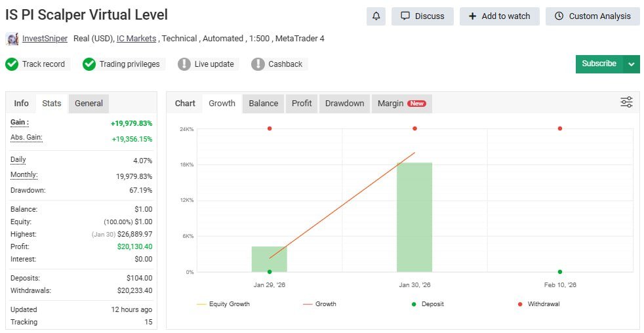
Task: Switch to the Drawdown chart tab
Action: coord(344,104)
